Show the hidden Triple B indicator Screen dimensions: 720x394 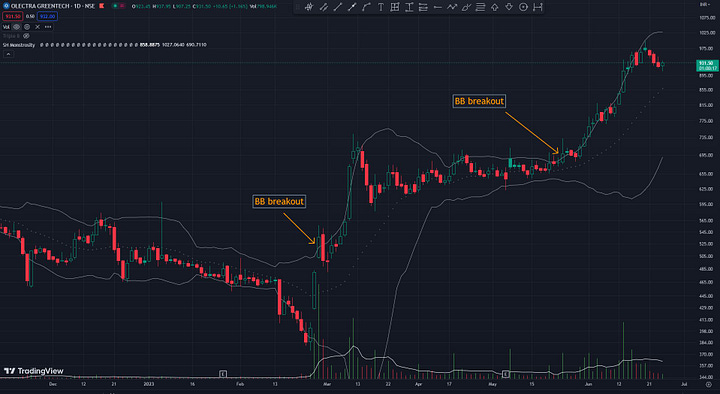tap(26, 36)
